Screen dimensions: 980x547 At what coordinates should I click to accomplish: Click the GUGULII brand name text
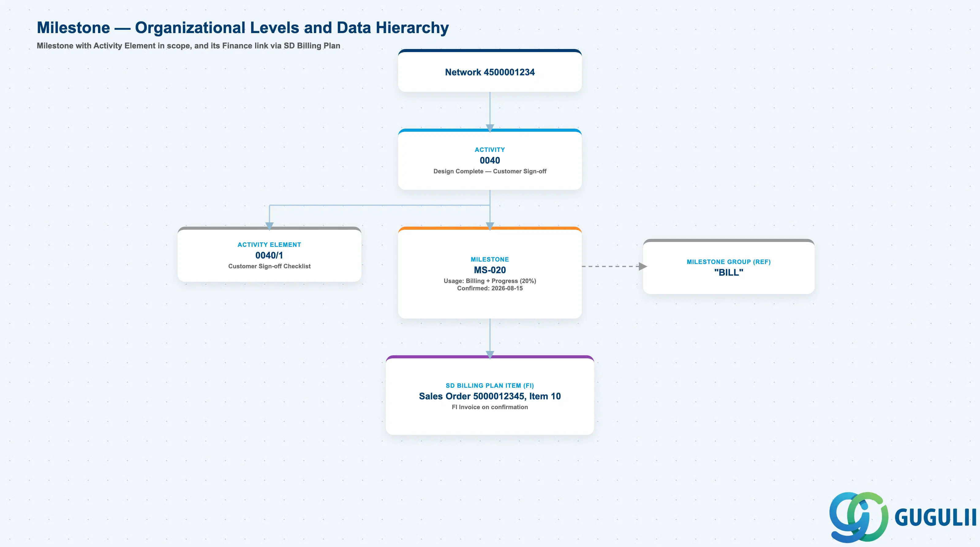[936, 517]
